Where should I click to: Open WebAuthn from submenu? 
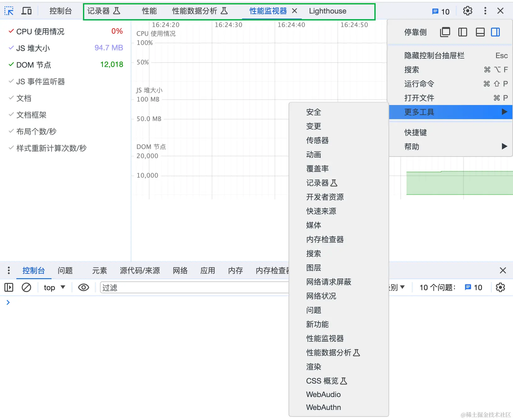pyautogui.click(x=339, y=407)
